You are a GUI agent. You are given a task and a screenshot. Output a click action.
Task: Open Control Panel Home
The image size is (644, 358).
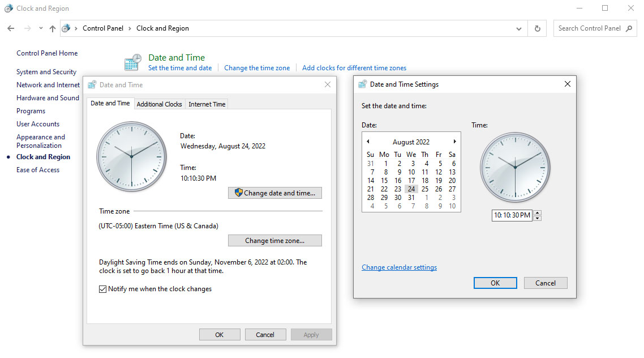click(47, 53)
